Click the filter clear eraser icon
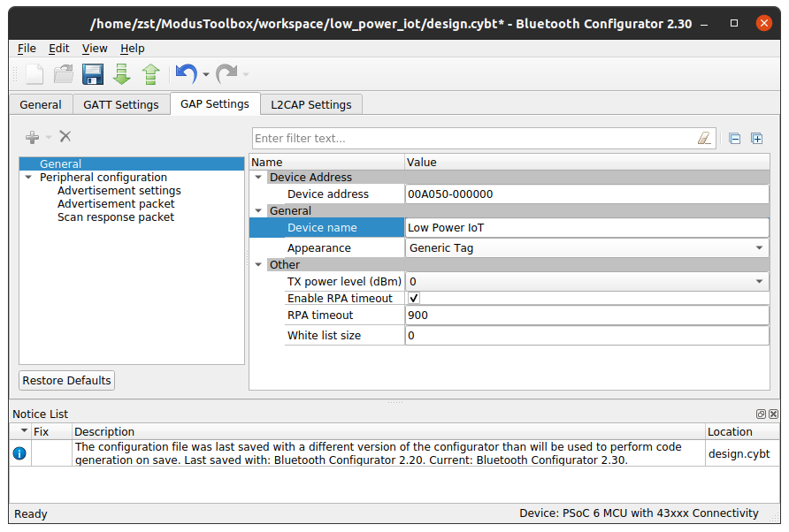Image resolution: width=789 pixels, height=532 pixels. (x=704, y=138)
